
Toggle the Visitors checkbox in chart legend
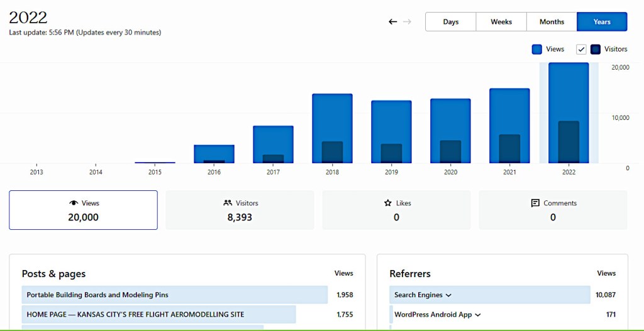coord(581,50)
